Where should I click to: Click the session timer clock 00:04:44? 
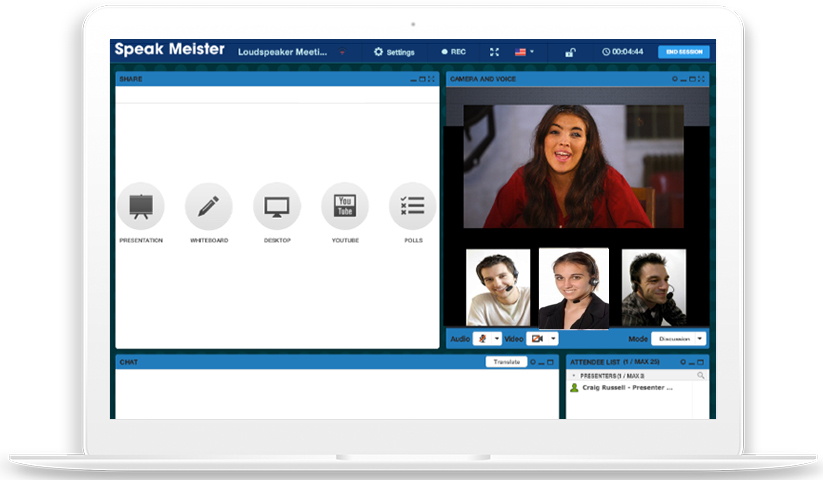click(x=622, y=52)
